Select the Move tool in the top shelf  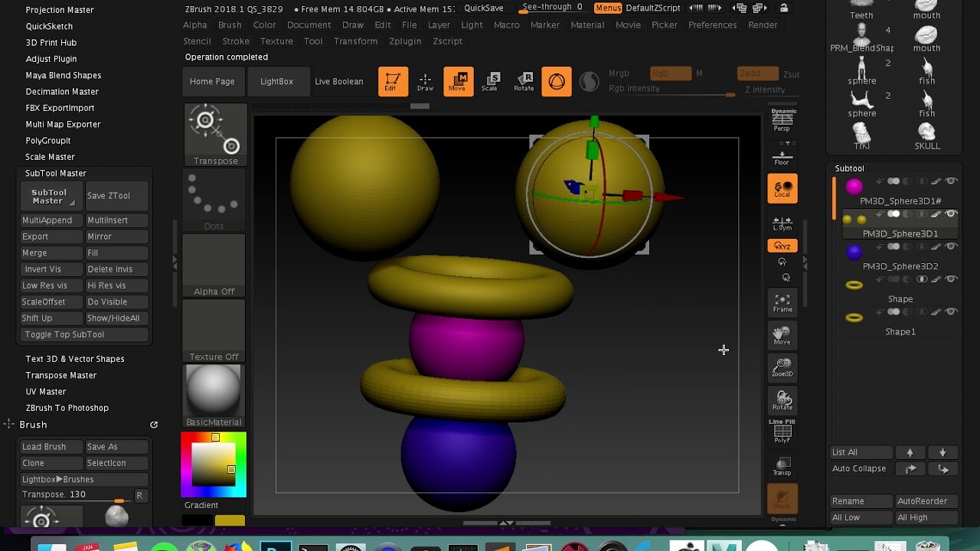coord(458,81)
